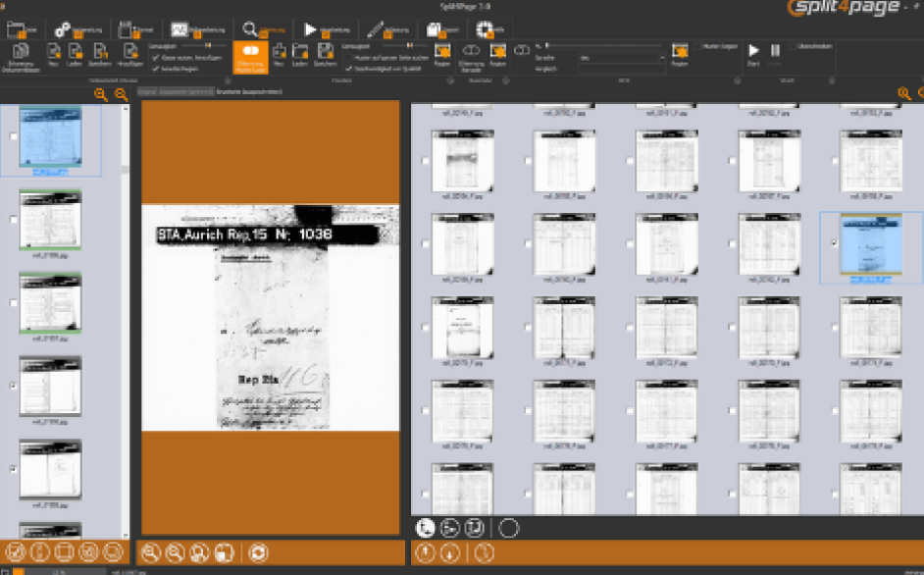Open the Verarbeitung tab with play icon
Viewport: 924px width, 575px height.
(327, 28)
